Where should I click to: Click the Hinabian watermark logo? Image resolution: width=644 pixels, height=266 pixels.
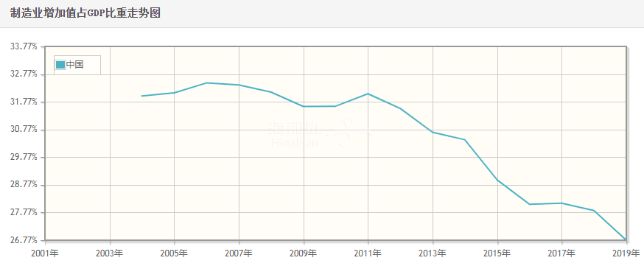click(321, 133)
